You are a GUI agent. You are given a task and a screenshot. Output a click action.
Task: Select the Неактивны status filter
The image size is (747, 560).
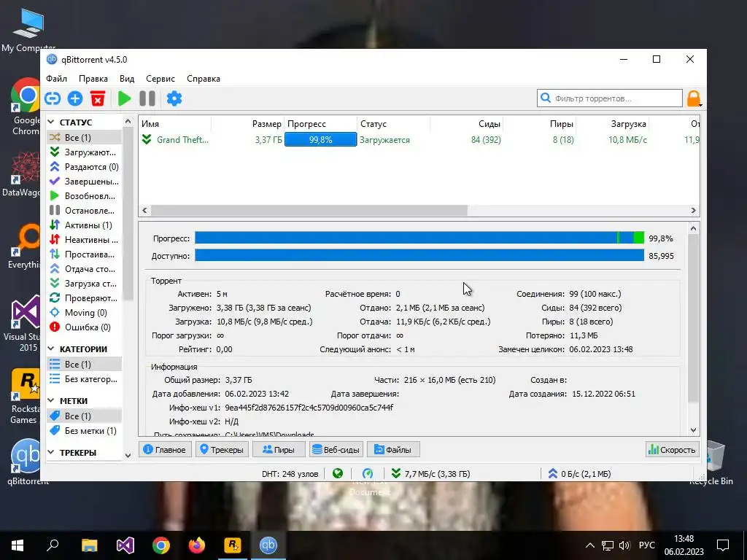click(x=84, y=239)
